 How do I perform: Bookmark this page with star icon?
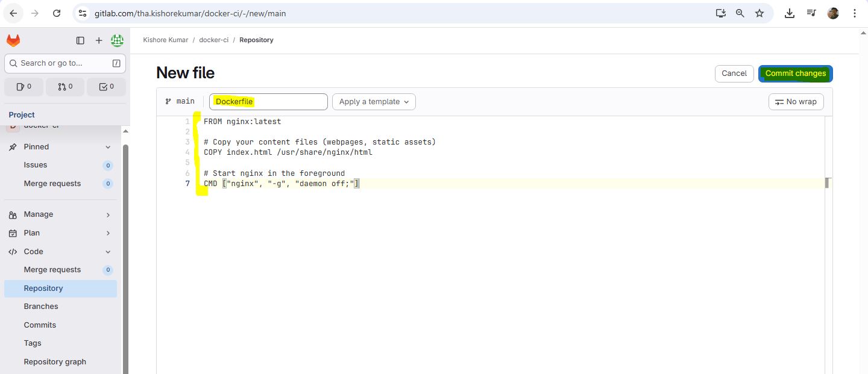[x=759, y=13]
